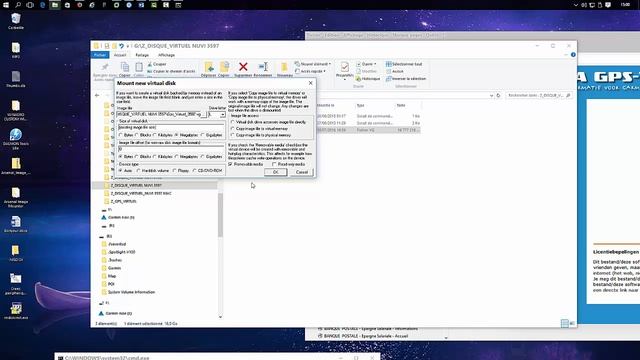Viewport: 640px width, 360px height.
Task: Click Cancel in Mount new virtual disk
Action: coord(302,172)
